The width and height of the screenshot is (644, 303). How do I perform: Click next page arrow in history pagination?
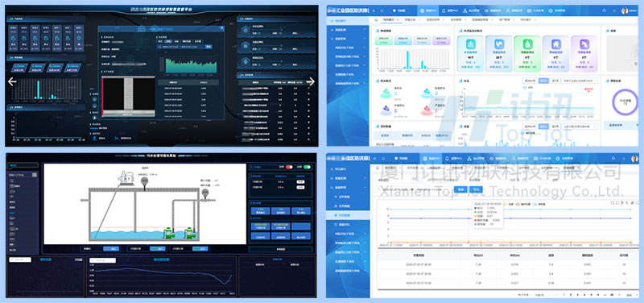click(619, 295)
